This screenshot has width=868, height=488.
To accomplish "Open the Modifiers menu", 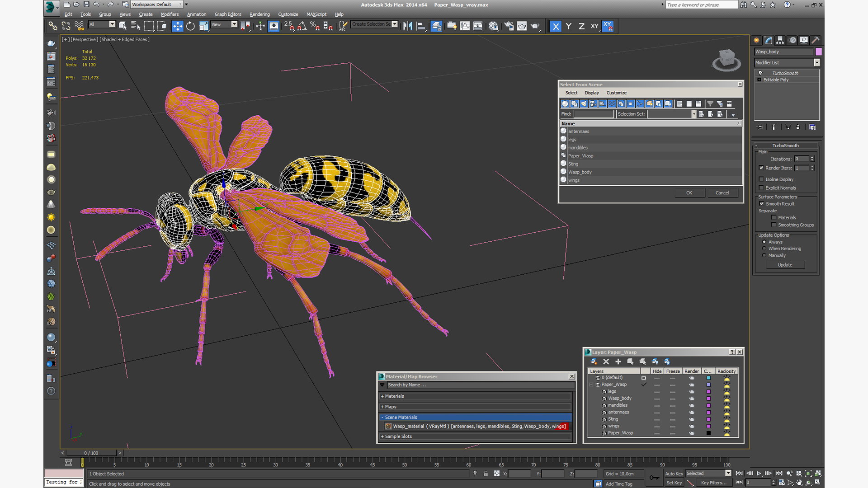I will point(170,14).
